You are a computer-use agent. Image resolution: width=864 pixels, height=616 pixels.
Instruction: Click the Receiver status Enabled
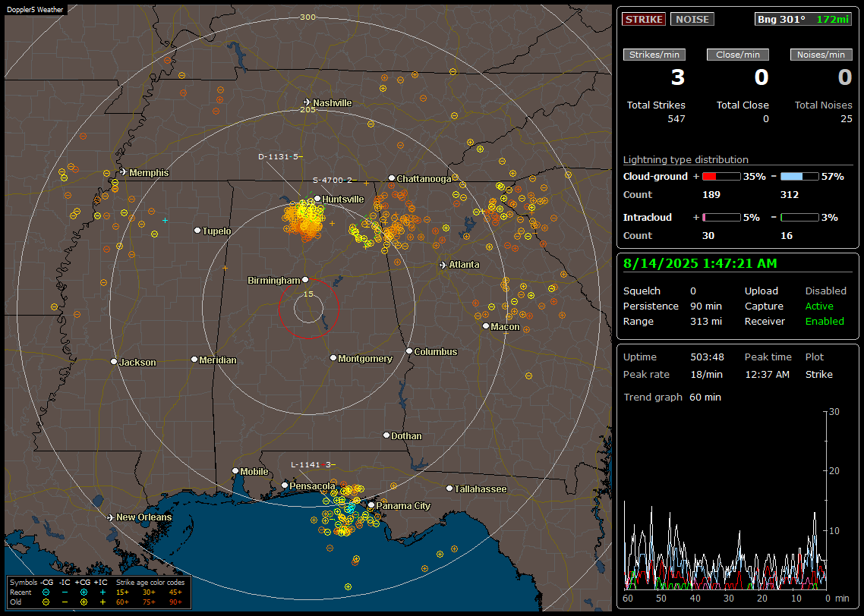coord(825,322)
